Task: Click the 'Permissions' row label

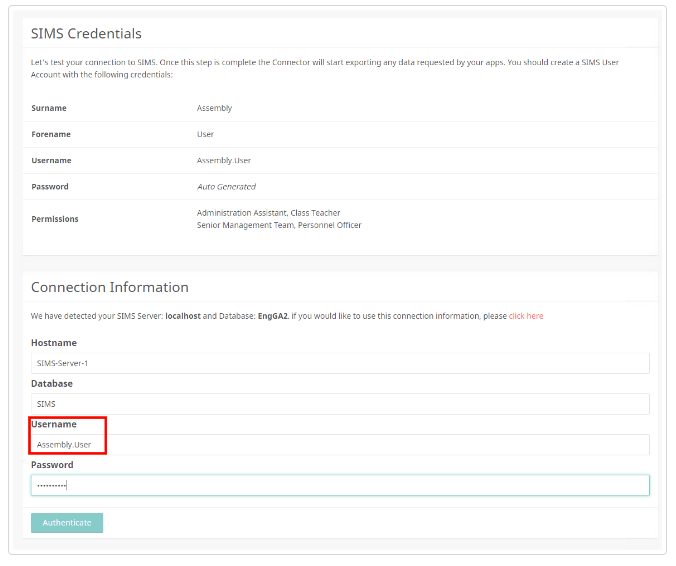Action: point(55,219)
